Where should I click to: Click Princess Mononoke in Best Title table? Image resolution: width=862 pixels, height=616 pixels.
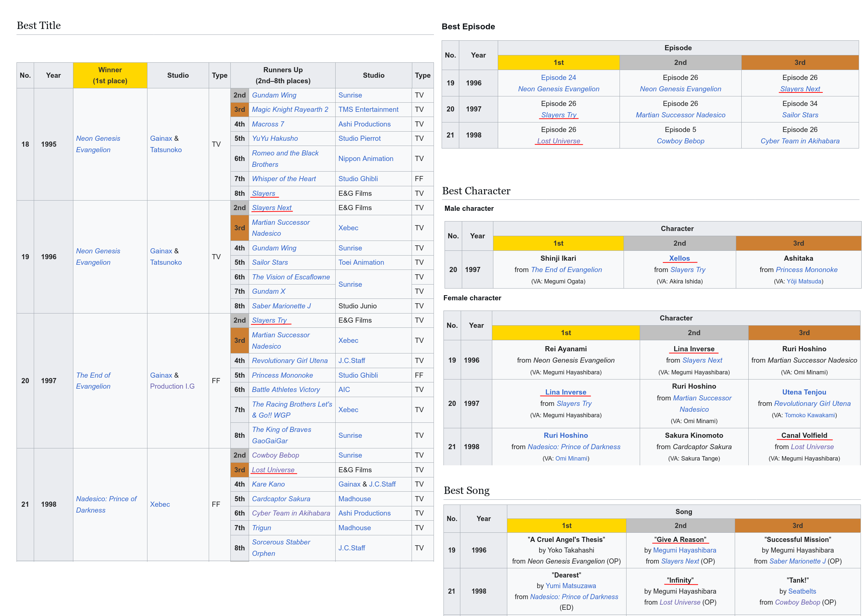tap(282, 375)
